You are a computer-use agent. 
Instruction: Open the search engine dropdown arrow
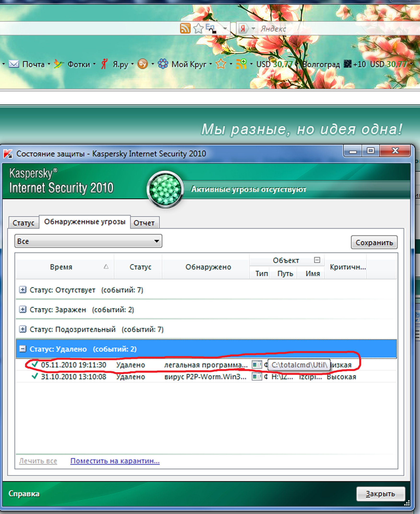pyautogui.click(x=253, y=29)
